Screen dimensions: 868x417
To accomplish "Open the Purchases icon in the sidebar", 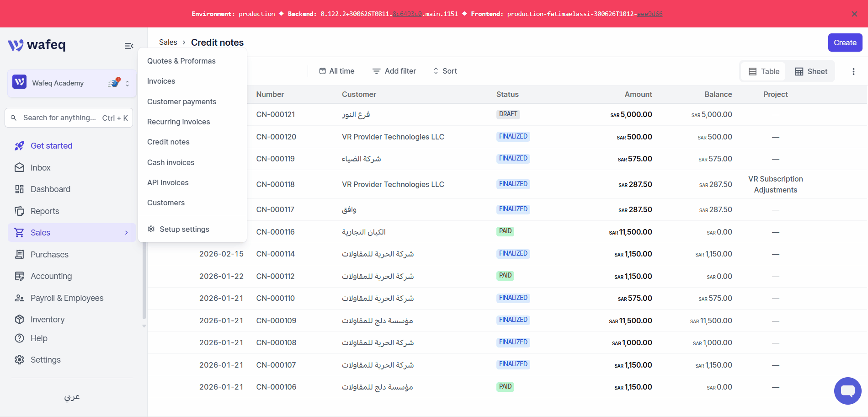I will (19, 255).
